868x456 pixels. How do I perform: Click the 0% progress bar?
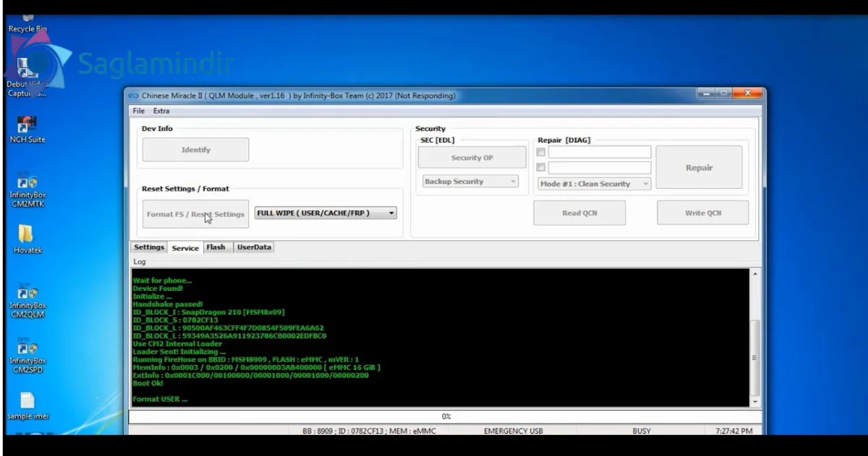point(446,417)
